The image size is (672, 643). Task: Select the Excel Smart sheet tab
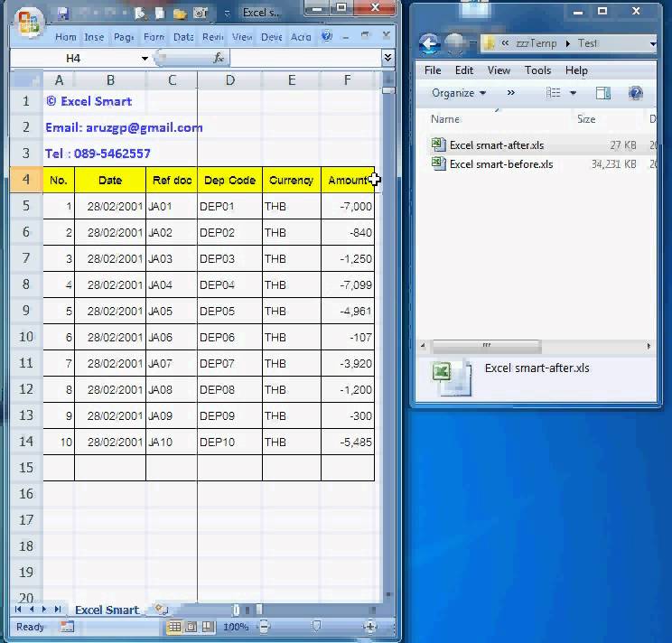point(107,610)
